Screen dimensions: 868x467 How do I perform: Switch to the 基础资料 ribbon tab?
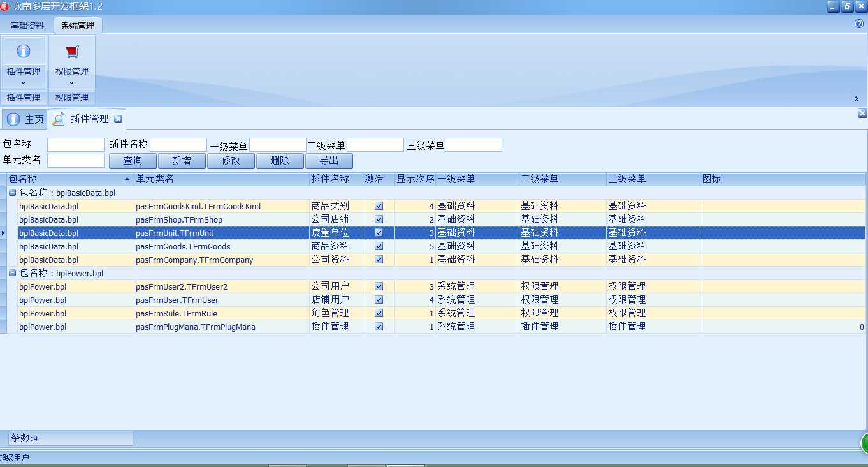pos(27,26)
